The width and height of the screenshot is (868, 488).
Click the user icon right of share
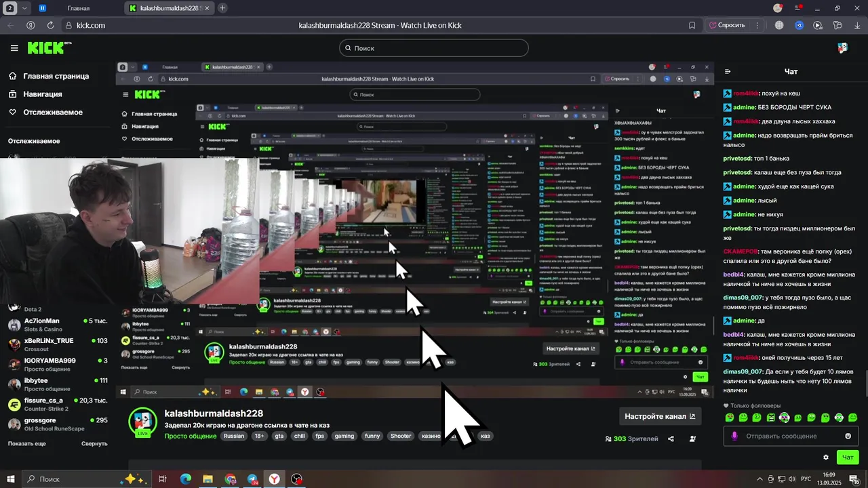692,439
